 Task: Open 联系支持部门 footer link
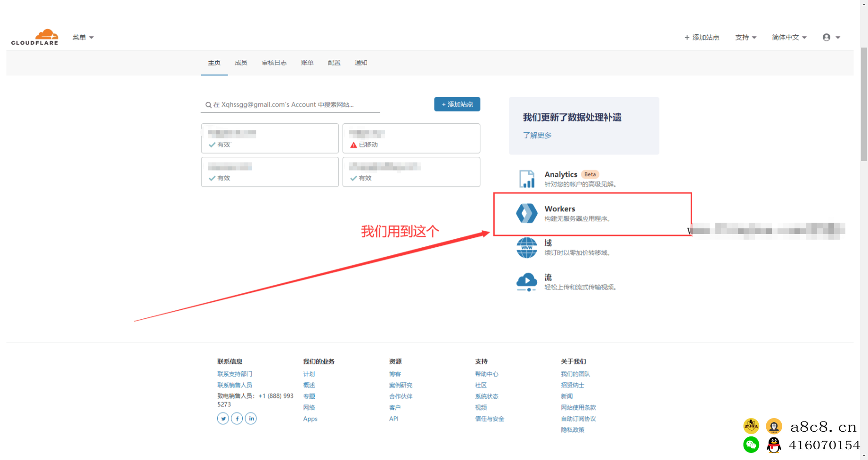[x=235, y=374]
